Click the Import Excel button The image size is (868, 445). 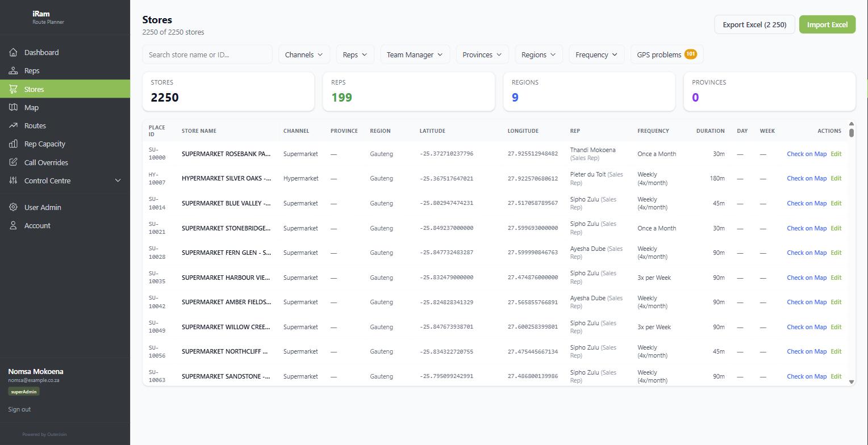click(x=827, y=24)
